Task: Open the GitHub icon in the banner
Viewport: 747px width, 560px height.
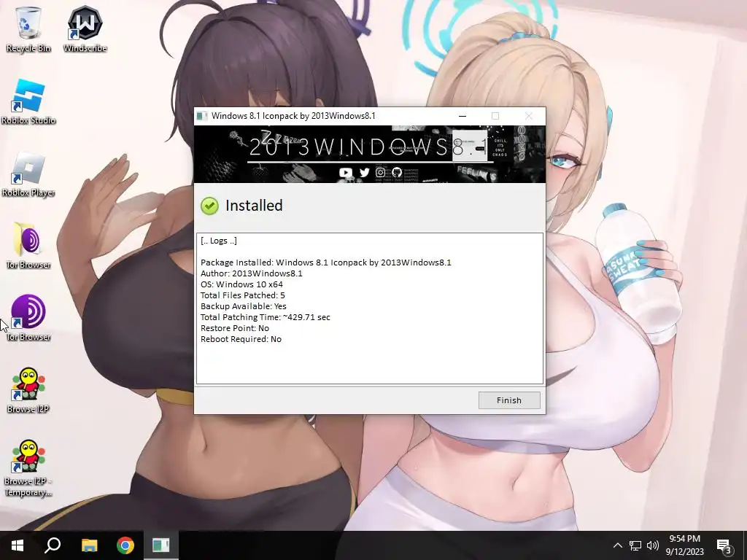Action: tap(397, 172)
